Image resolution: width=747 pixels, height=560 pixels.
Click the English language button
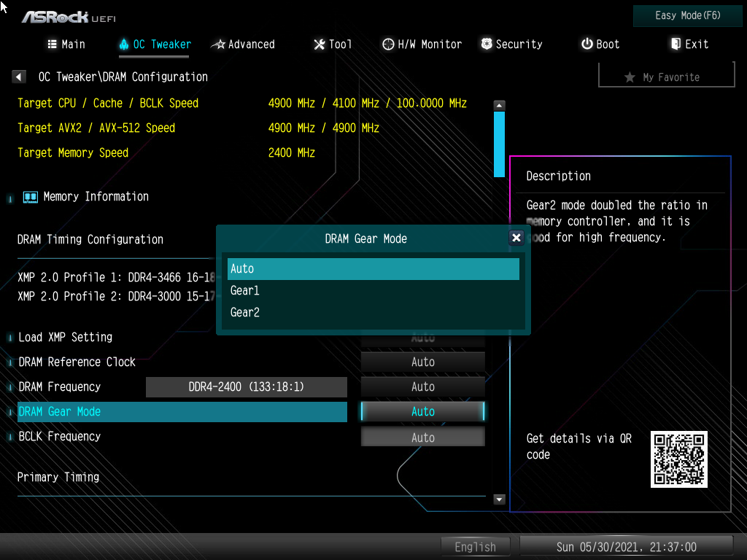pyautogui.click(x=475, y=547)
